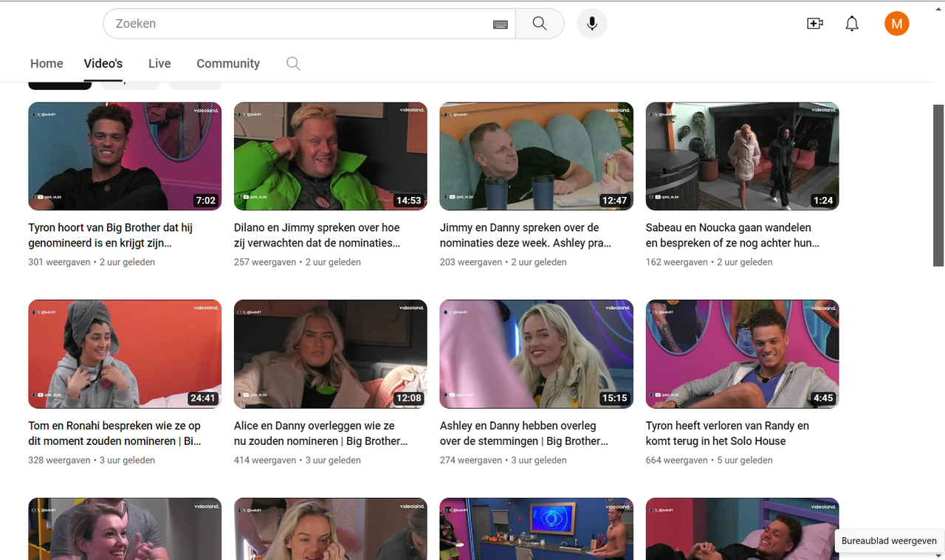Click '414 weergaven • 3 uur geleden' text
The width and height of the screenshot is (945, 560).
pyautogui.click(x=298, y=460)
